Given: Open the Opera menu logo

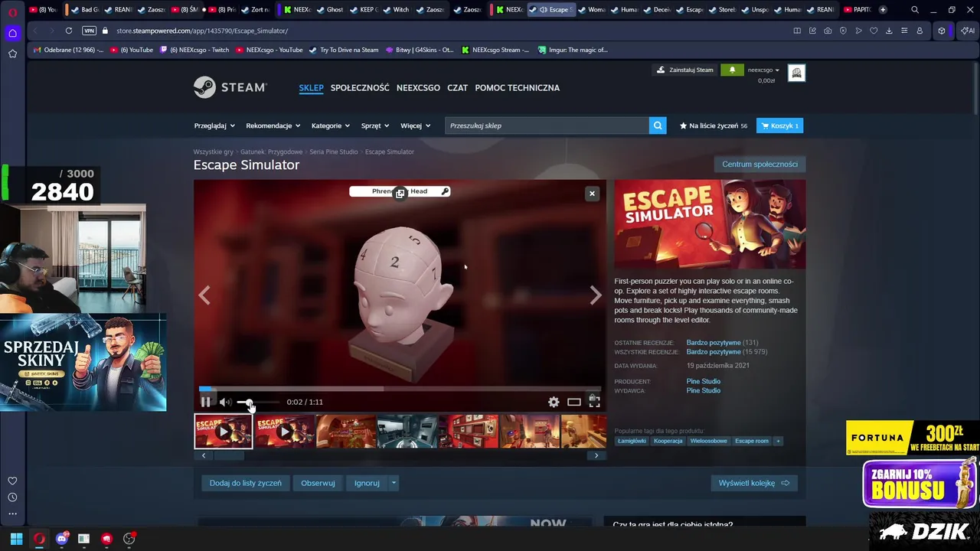Looking at the screenshot, I should [x=12, y=11].
